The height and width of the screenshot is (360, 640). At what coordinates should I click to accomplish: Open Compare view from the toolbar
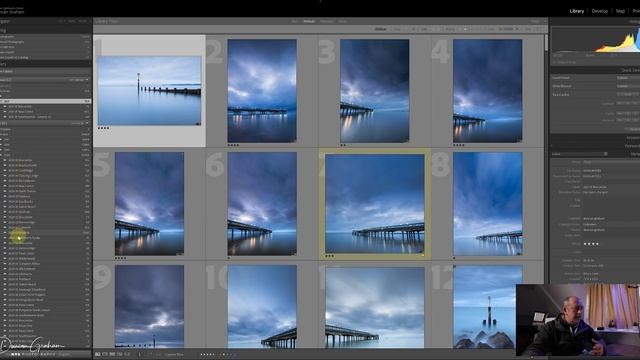[112, 354]
